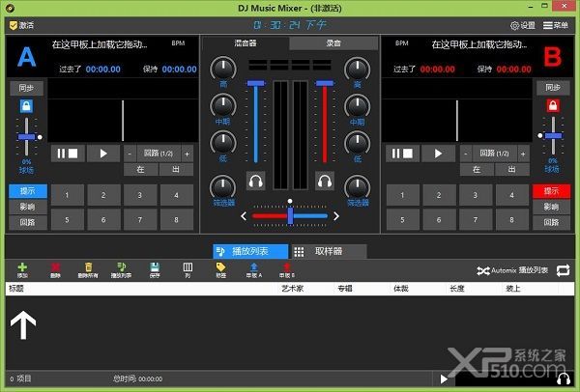The height and width of the screenshot is (392, 580).
Task: Select Loop (回路) mode on deck A
Action: 28,222
